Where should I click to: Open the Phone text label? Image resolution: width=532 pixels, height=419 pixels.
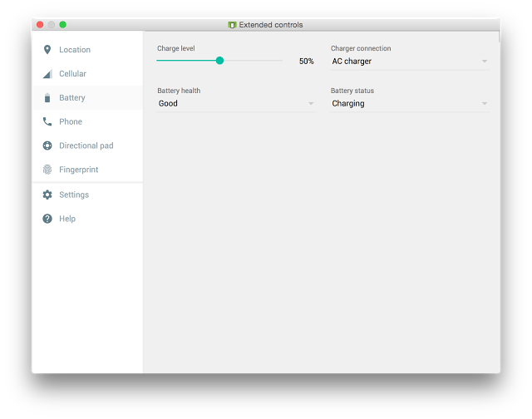[x=71, y=122]
